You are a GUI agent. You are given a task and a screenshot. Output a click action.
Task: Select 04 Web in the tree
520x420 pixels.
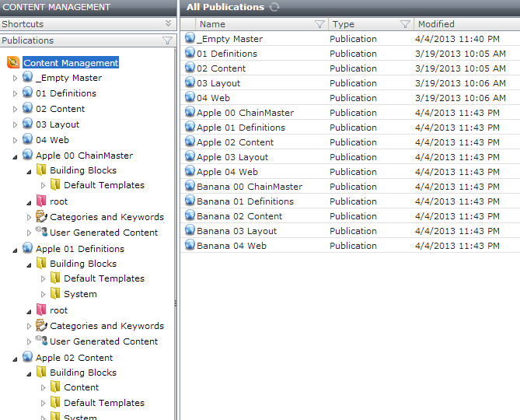52,140
